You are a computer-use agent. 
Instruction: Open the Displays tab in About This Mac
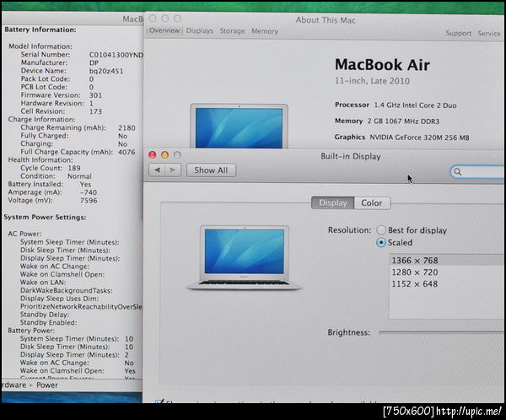point(200,31)
